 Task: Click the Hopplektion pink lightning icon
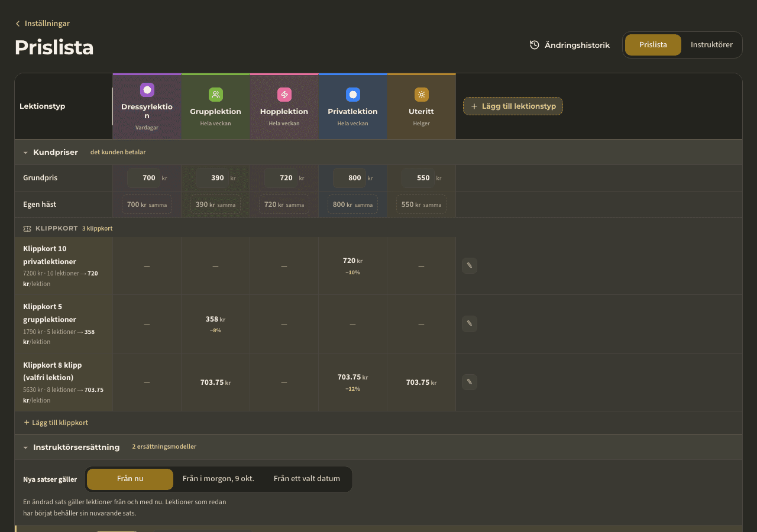point(284,95)
